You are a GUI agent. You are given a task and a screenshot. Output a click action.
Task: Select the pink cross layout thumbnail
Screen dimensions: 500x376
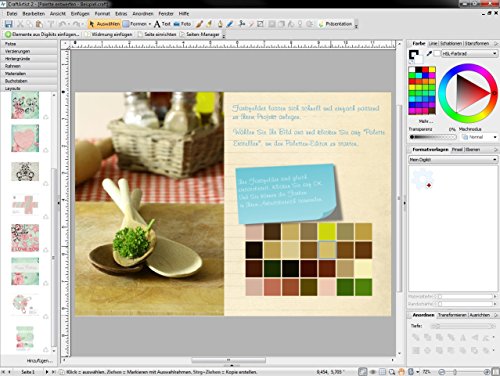point(25,205)
